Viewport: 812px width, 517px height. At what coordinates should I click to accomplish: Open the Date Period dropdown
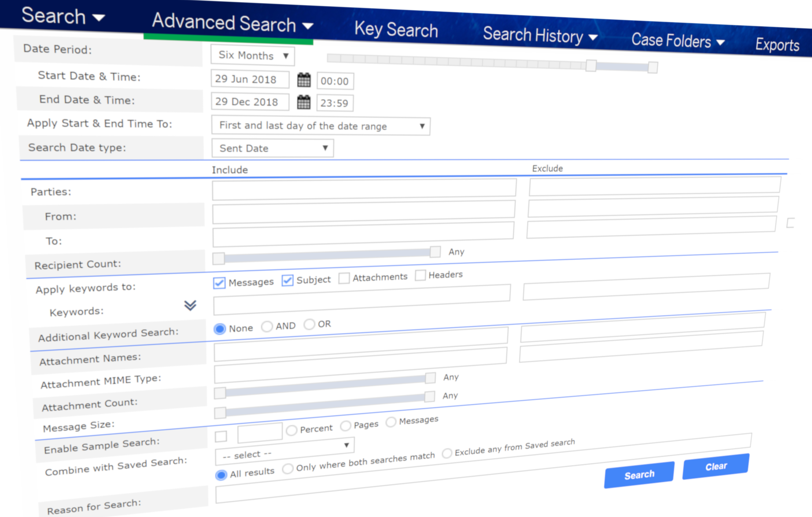253,55
